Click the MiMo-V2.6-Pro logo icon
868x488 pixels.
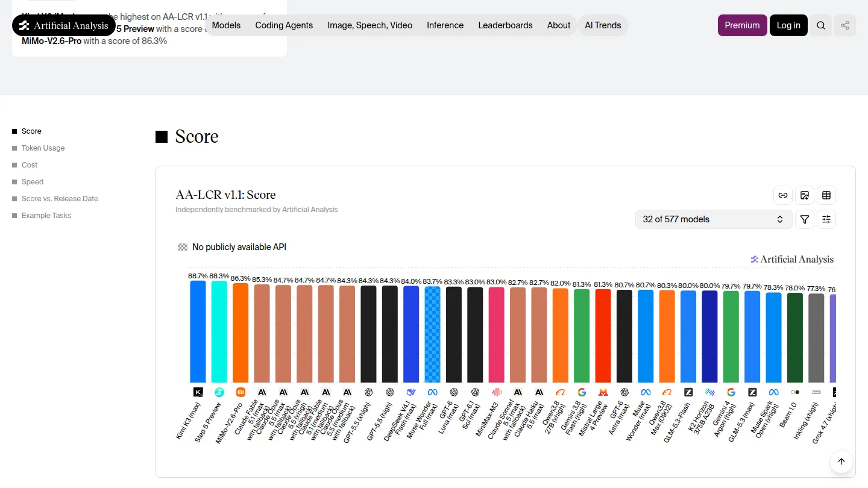pyautogui.click(x=241, y=392)
